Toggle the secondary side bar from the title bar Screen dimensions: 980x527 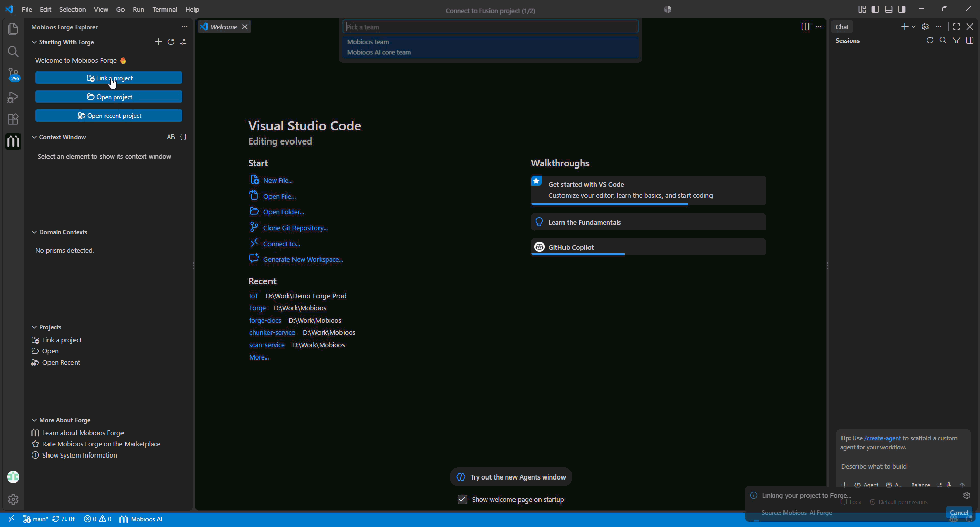pyautogui.click(x=902, y=9)
